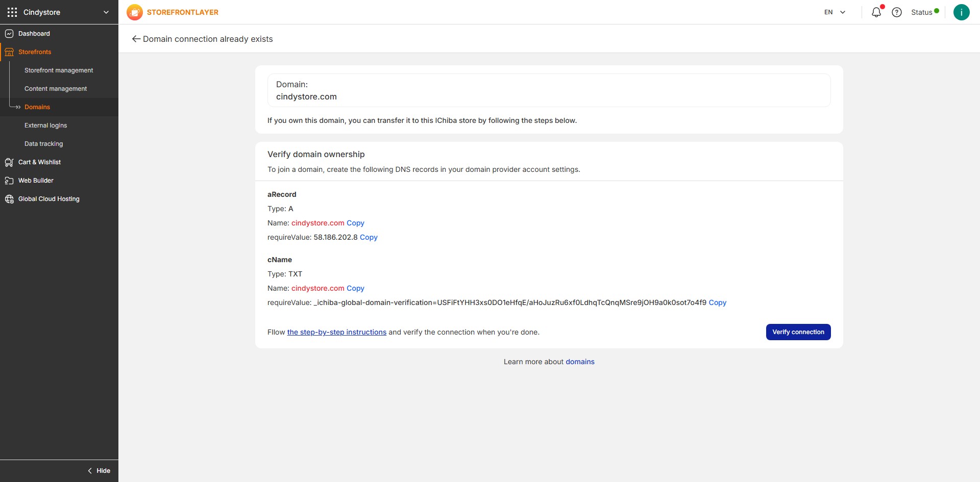Open the step-by-step instructions link
The width and height of the screenshot is (980, 482).
point(336,332)
